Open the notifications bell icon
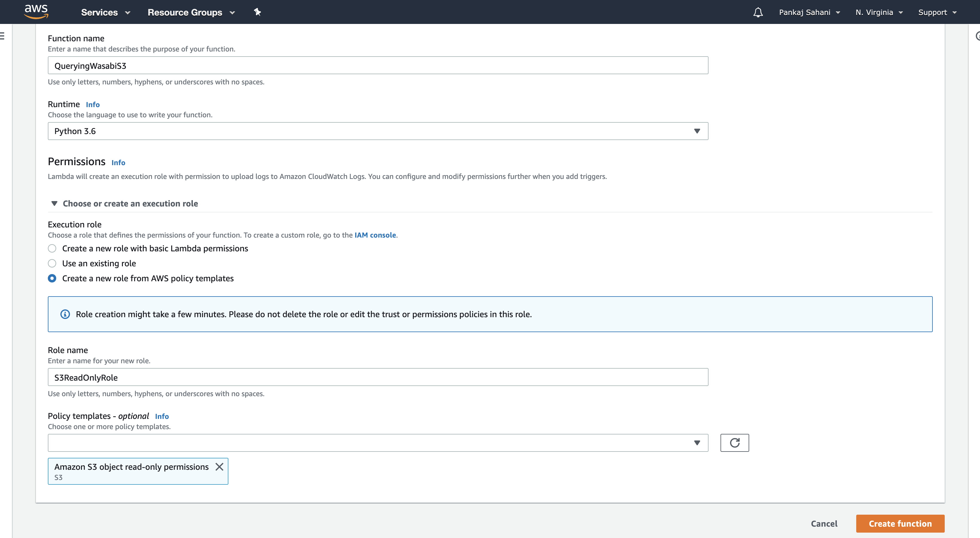 pyautogui.click(x=758, y=12)
